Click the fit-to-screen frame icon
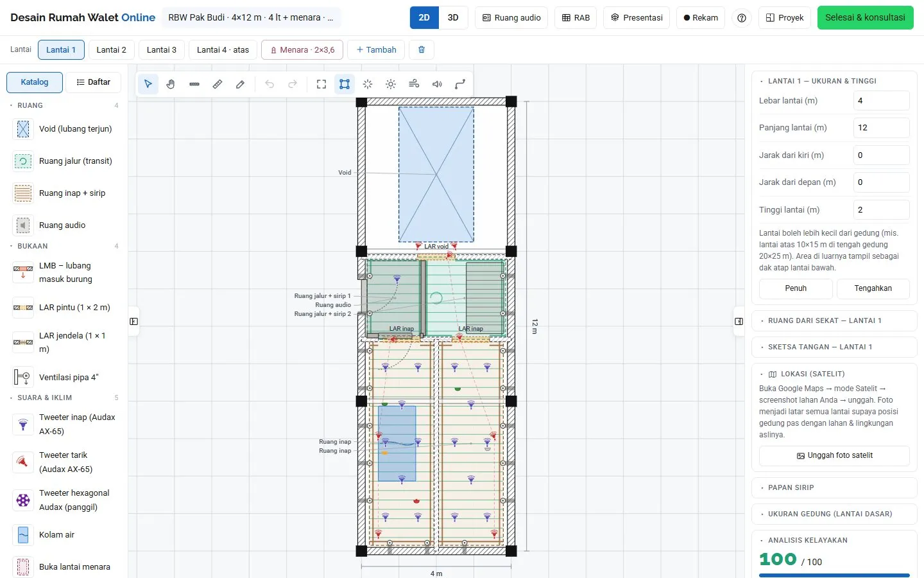Screen dimensions: 924x578 [321, 84]
